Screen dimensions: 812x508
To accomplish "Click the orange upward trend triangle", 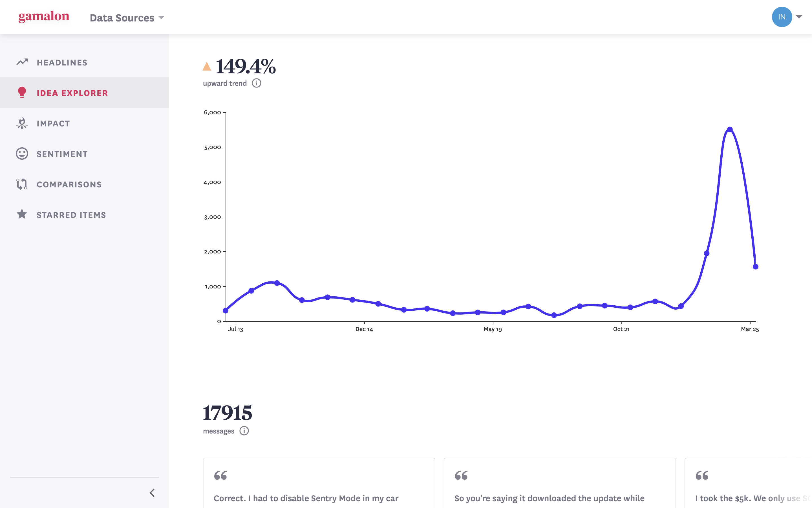I will coord(207,66).
